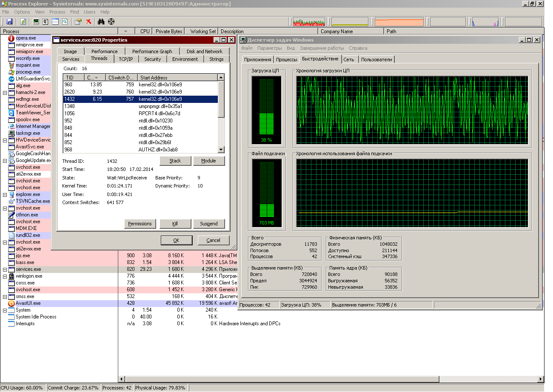The height and width of the screenshot is (392, 553).
Task: Click the TeamViewer service process icon
Action: [x=11, y=113]
